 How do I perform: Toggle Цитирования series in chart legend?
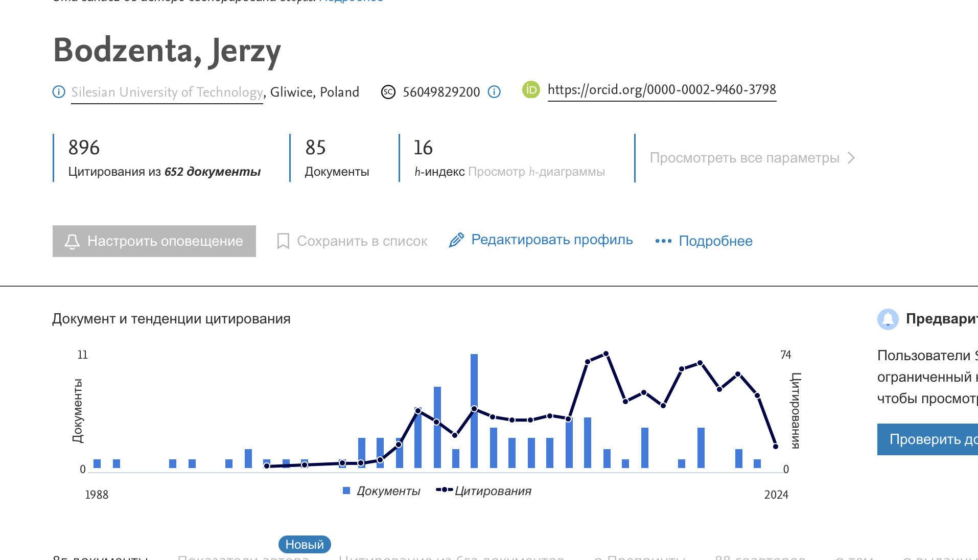(483, 491)
